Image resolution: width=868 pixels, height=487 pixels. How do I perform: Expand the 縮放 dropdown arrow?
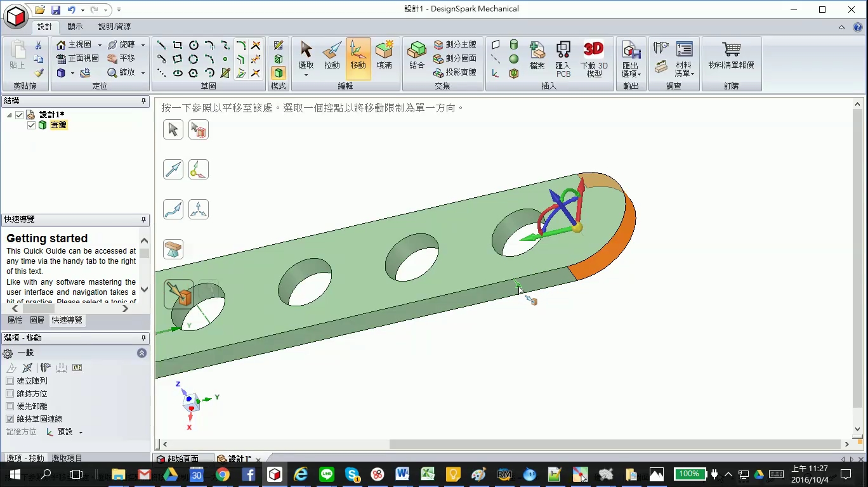tap(143, 73)
